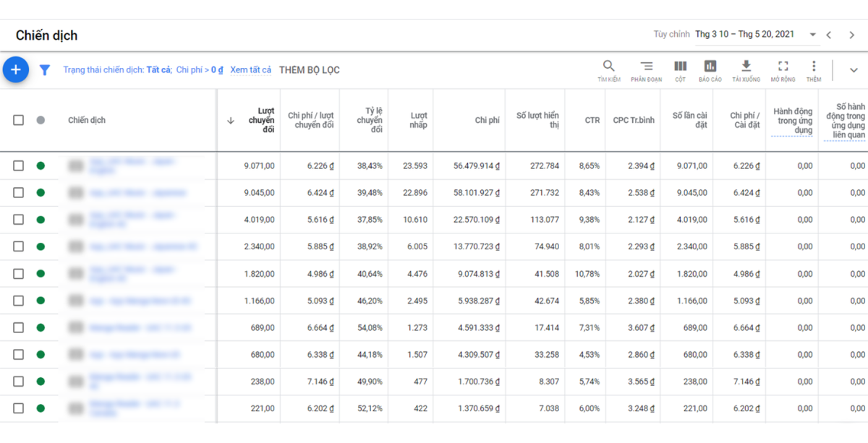Click the blue filter funnel icon
The height and width of the screenshot is (443, 868).
45,70
